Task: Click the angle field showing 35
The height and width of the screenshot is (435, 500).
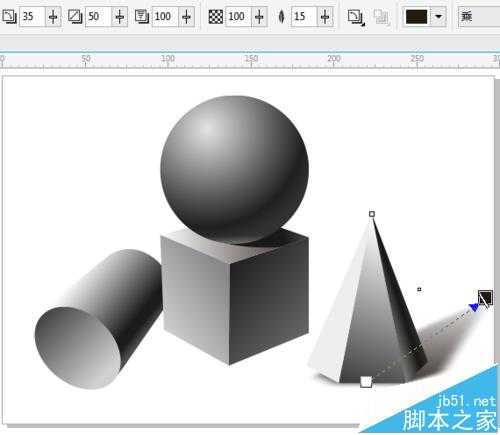Action: (32, 16)
